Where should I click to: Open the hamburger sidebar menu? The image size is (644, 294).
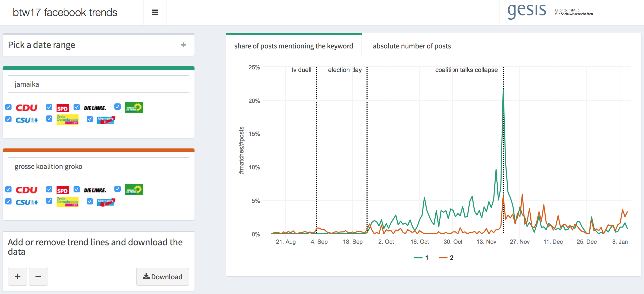point(155,12)
